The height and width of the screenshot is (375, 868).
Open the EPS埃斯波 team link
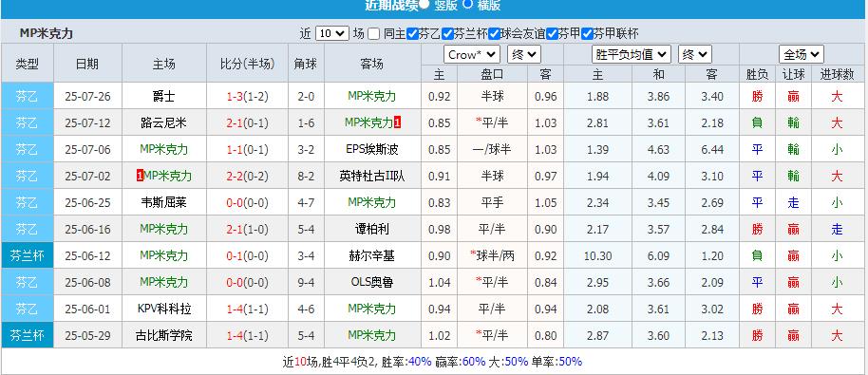tap(372, 149)
